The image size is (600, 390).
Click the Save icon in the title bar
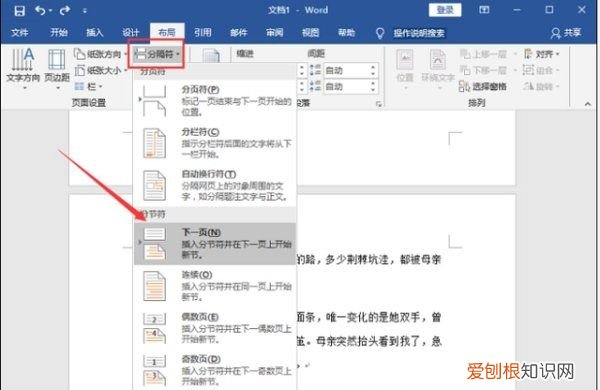[x=19, y=11]
